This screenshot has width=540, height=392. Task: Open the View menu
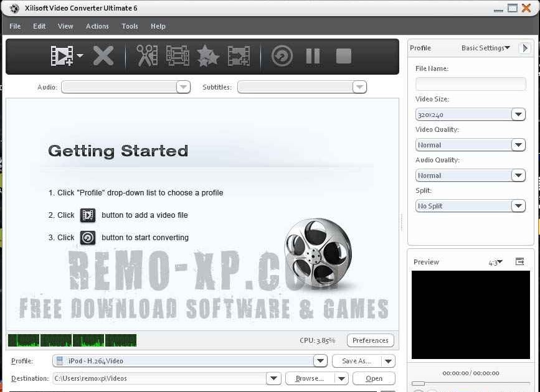(x=65, y=26)
